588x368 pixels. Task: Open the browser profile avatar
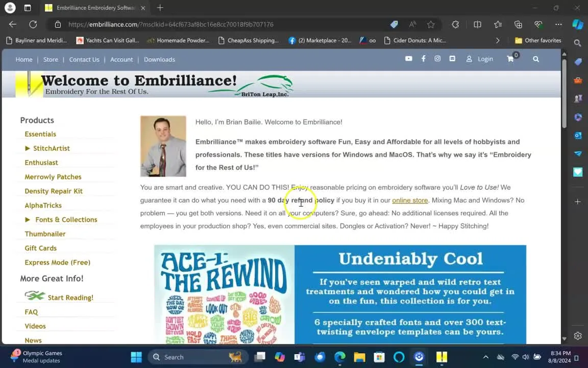point(10,8)
